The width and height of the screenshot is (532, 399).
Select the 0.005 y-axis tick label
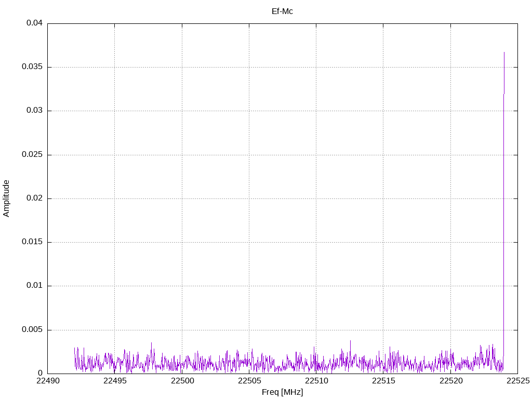(x=32, y=330)
